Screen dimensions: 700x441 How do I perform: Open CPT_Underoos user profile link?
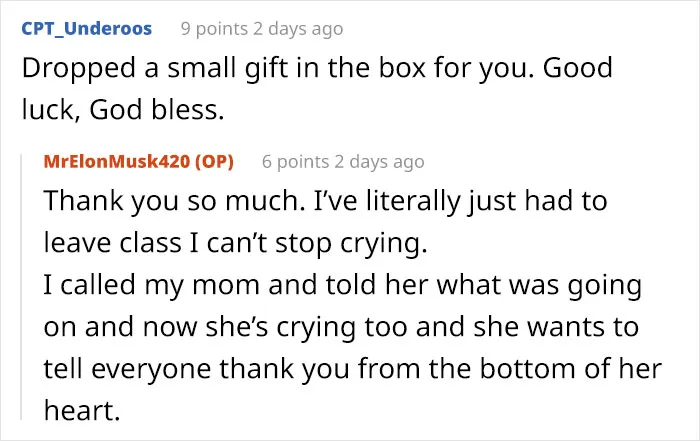[x=87, y=29]
